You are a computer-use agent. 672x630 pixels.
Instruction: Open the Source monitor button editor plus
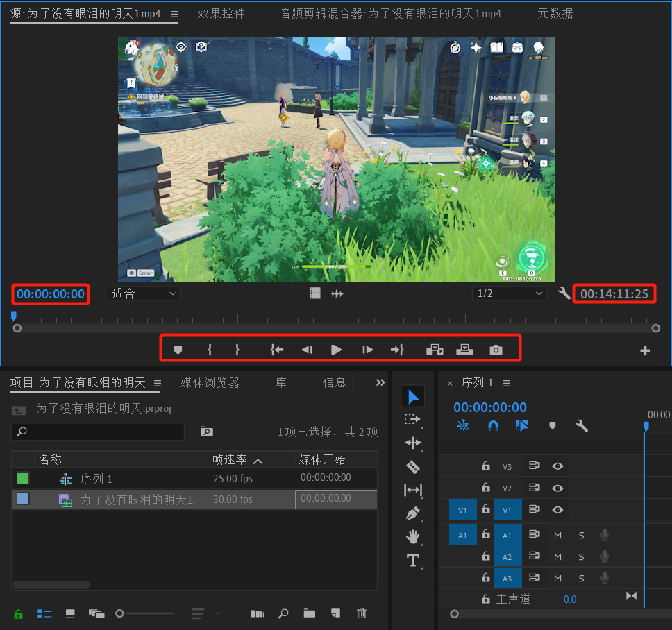coord(645,351)
